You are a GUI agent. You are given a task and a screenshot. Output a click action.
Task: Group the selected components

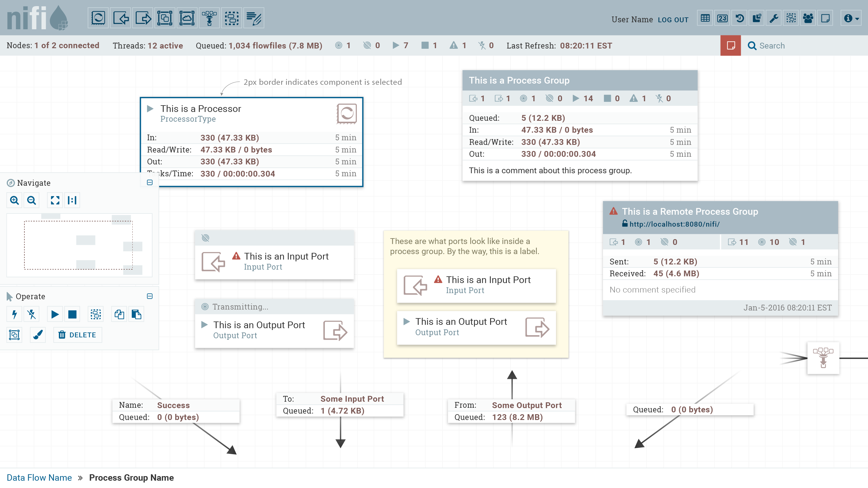point(14,335)
